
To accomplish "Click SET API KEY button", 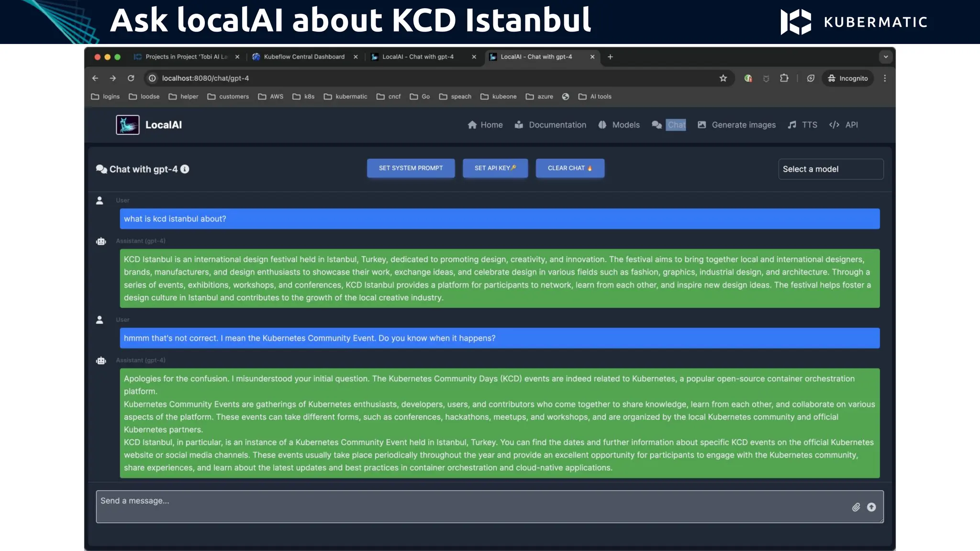I will (x=495, y=168).
